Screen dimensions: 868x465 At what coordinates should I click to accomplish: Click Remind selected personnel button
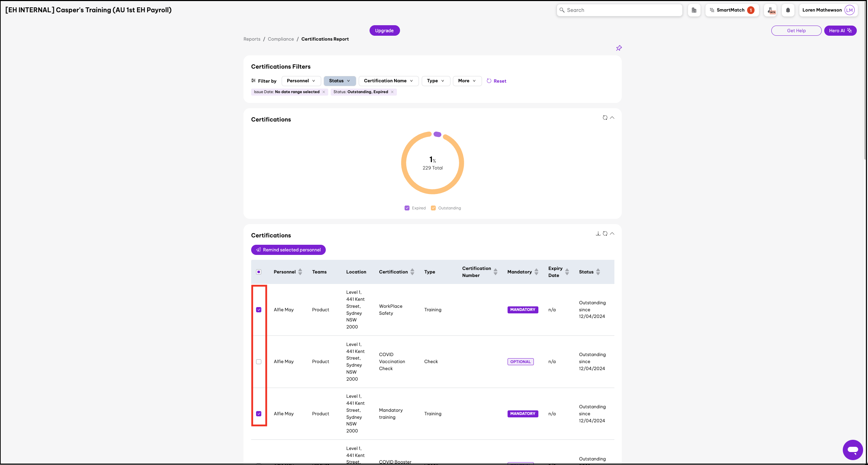coord(288,250)
